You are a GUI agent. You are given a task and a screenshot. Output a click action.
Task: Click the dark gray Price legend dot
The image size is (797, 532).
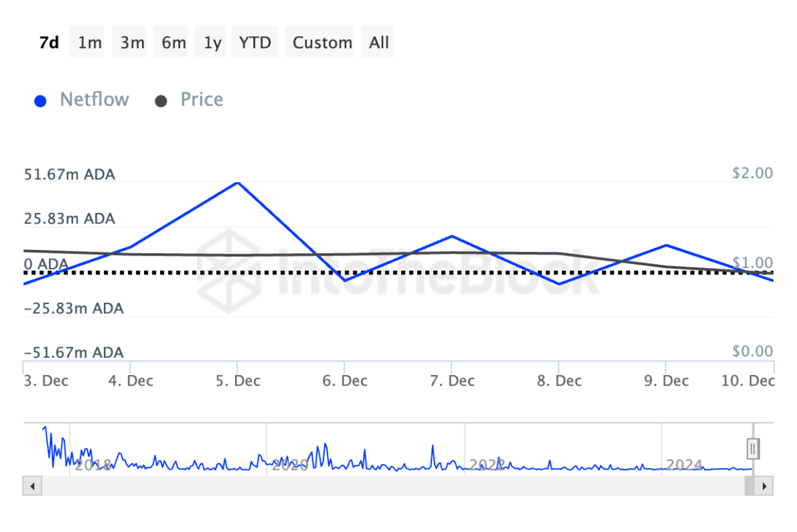161,101
